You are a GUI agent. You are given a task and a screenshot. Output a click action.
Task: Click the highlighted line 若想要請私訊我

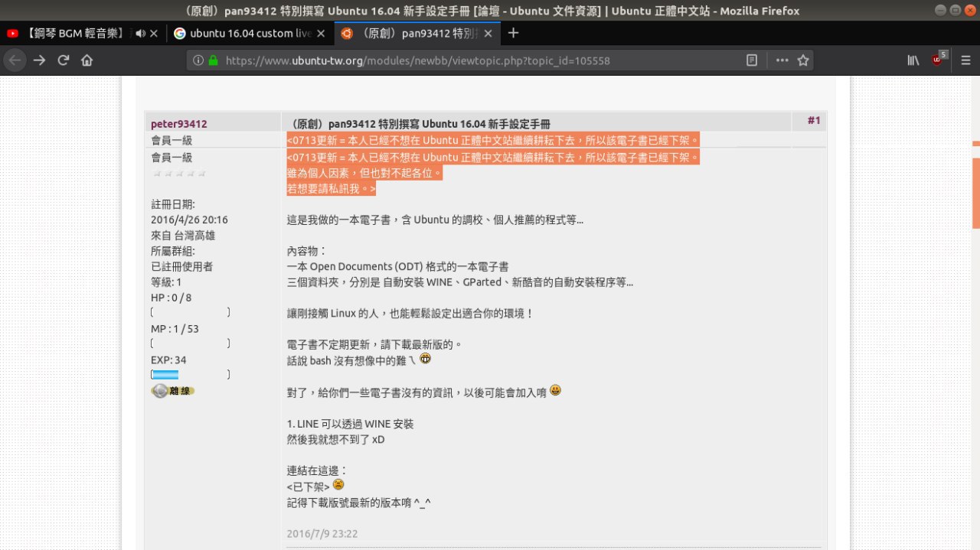point(332,188)
